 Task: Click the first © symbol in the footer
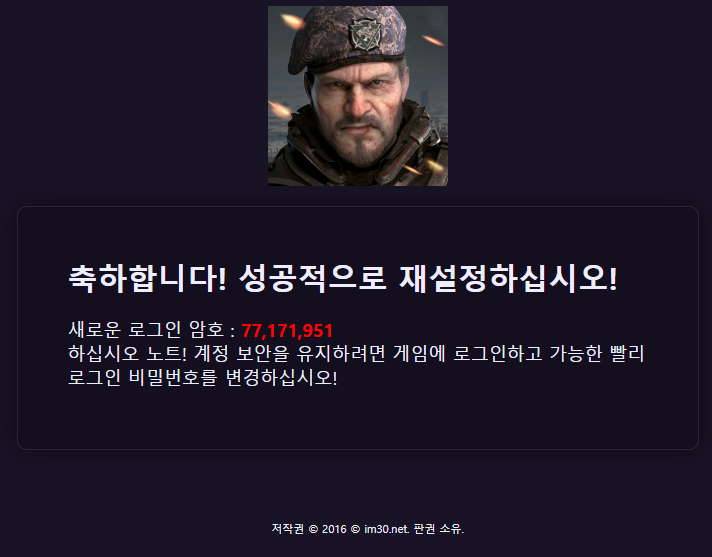313,529
